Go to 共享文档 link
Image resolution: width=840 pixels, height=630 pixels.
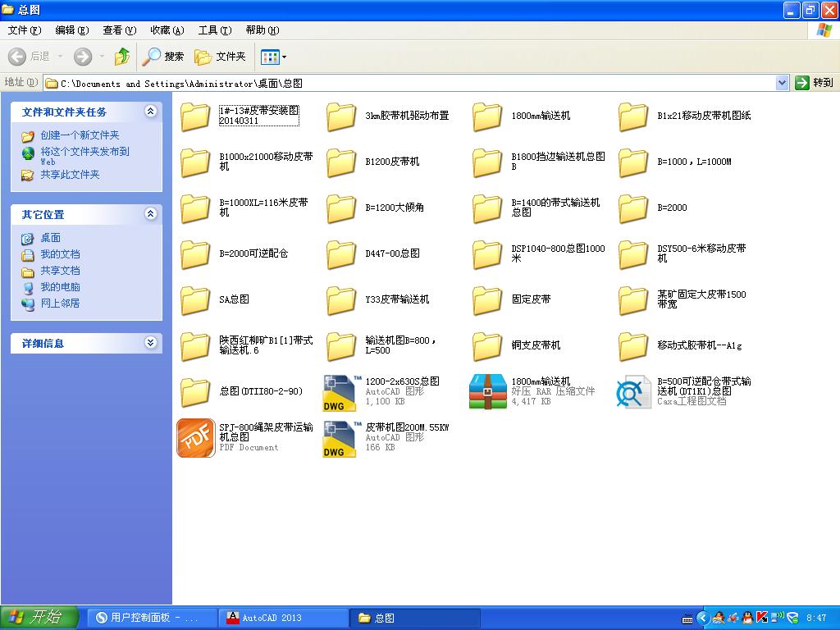pos(60,271)
